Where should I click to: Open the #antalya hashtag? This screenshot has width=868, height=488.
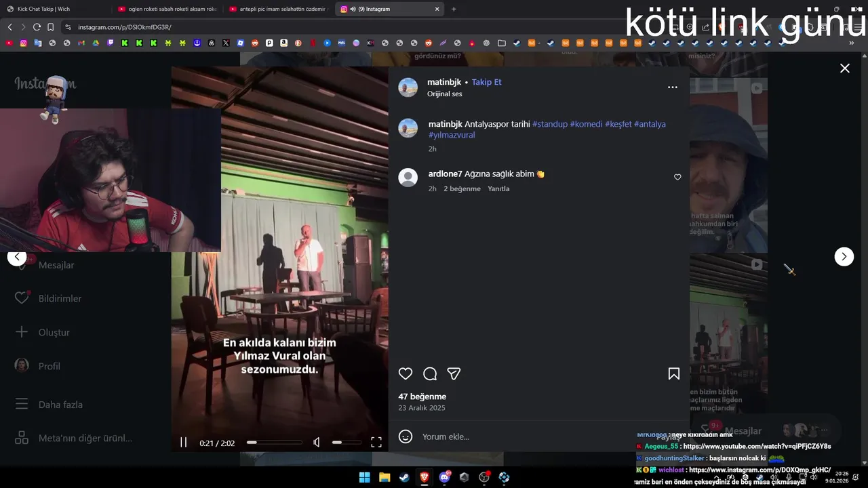(x=650, y=124)
